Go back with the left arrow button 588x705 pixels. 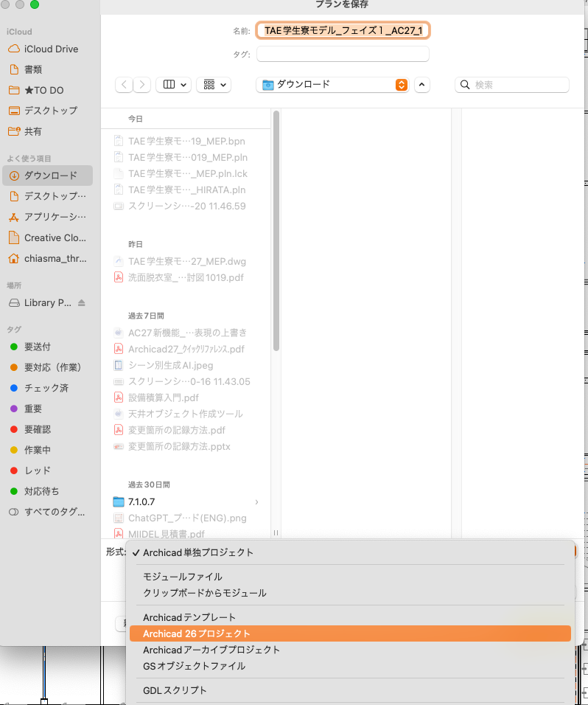125,85
